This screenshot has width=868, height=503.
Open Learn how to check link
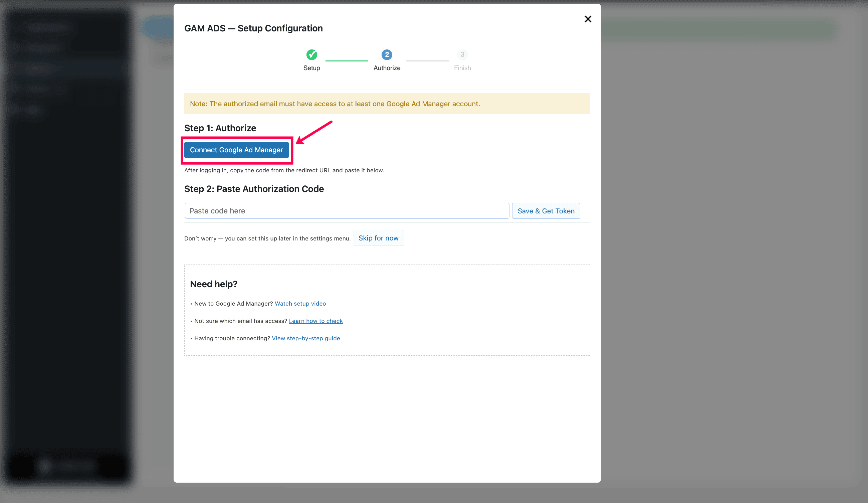315,321
